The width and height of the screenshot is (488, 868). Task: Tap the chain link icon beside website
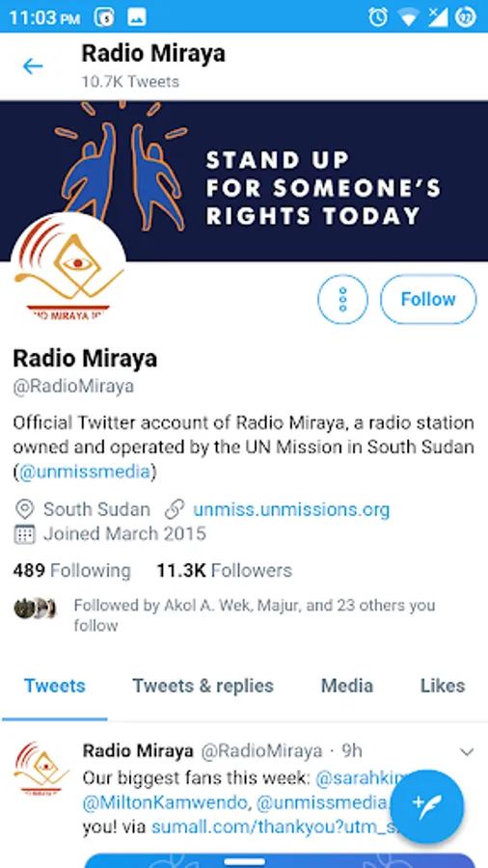coord(175,509)
